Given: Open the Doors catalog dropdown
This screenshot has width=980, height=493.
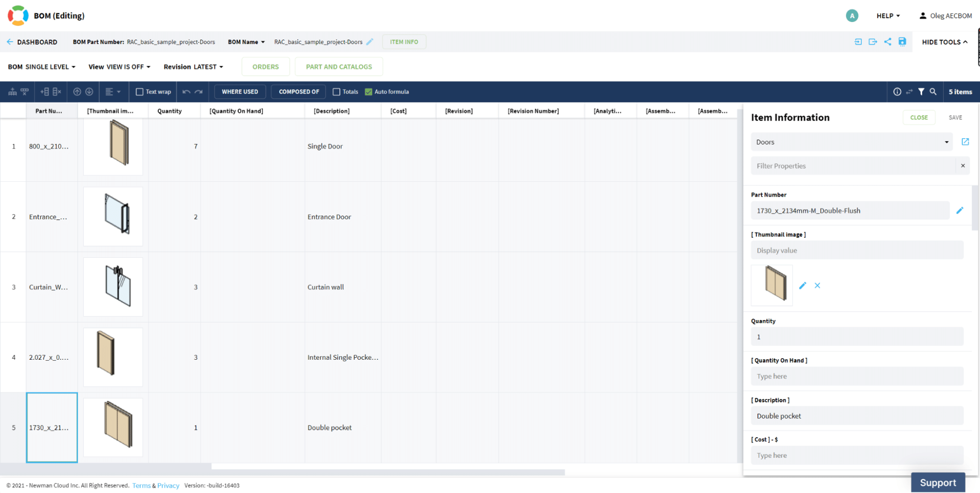Looking at the screenshot, I should [852, 142].
